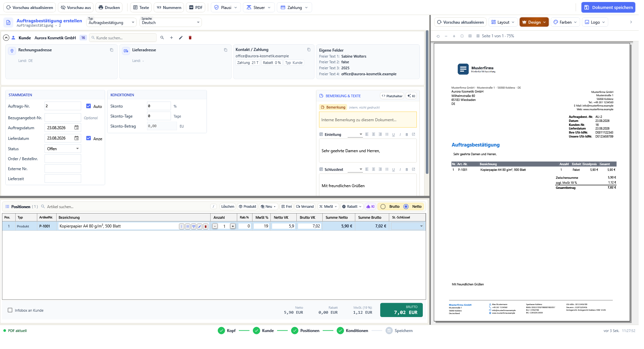Align Einleitung text left
This screenshot has width=644, height=349.
[367, 134]
